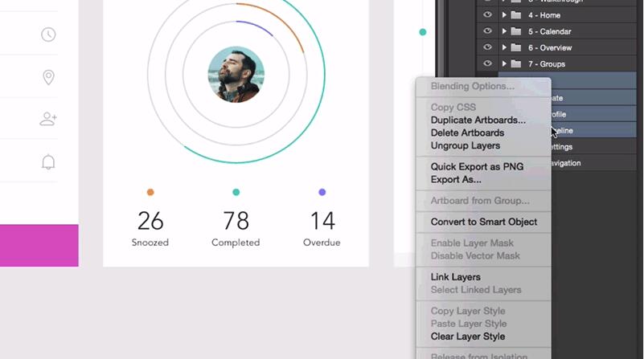
Task: Open Export As... from context menu
Action: (456, 180)
